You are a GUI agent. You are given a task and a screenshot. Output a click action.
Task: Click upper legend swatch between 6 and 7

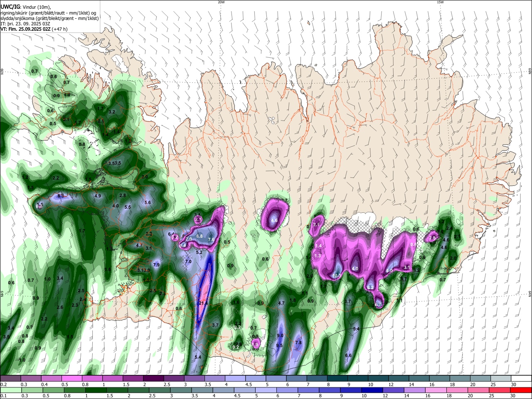pos(296,379)
